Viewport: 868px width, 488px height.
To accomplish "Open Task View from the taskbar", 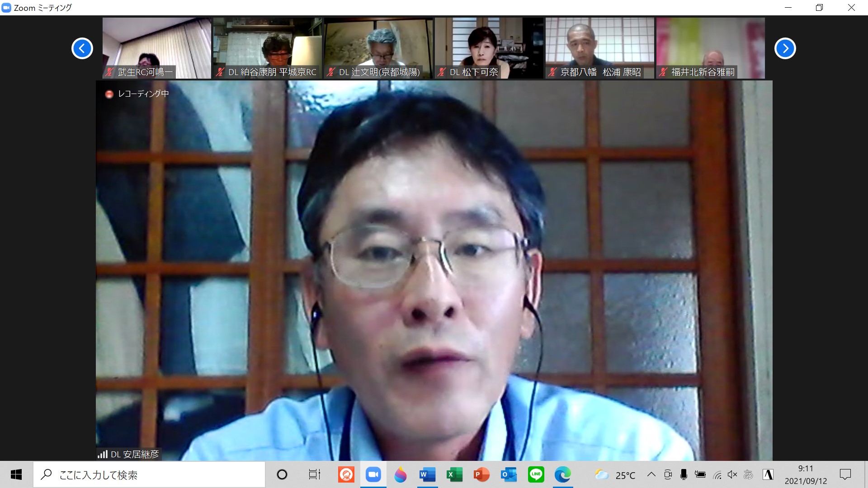I will click(x=314, y=474).
